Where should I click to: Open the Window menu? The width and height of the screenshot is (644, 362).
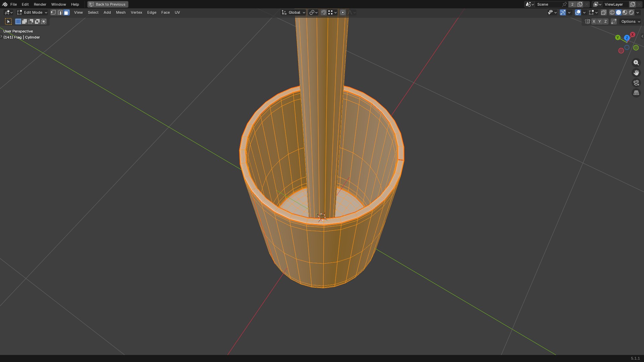click(x=58, y=4)
